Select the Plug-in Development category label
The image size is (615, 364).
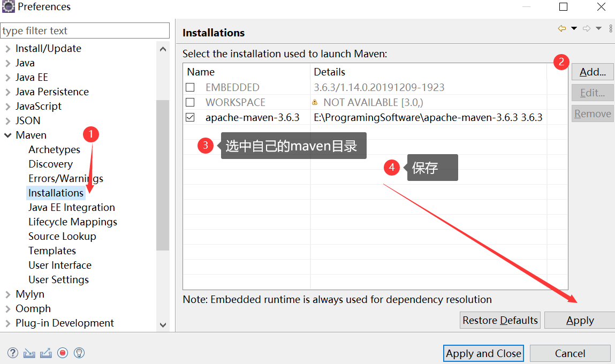65,323
